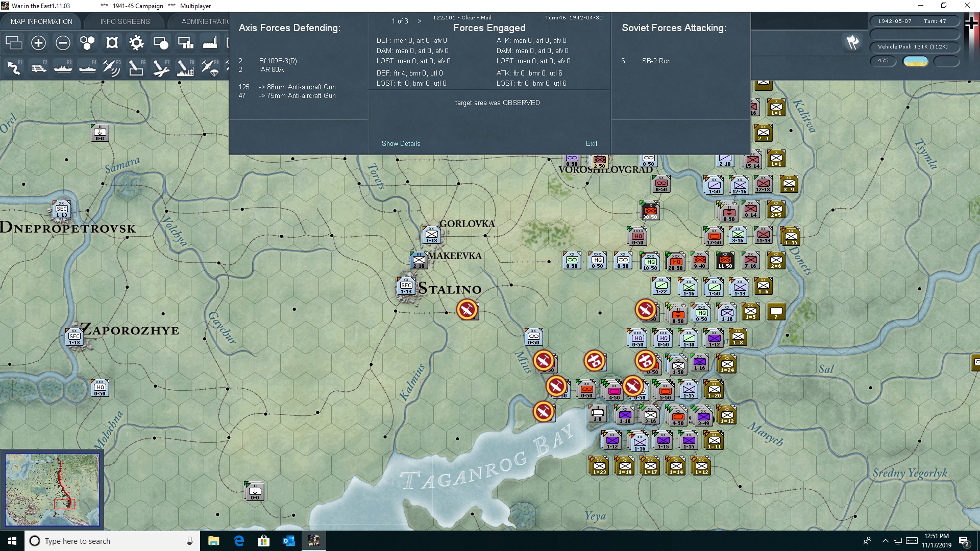Select Bf 109E-3(R) entry
The height and width of the screenshot is (551, 980).
click(268, 61)
